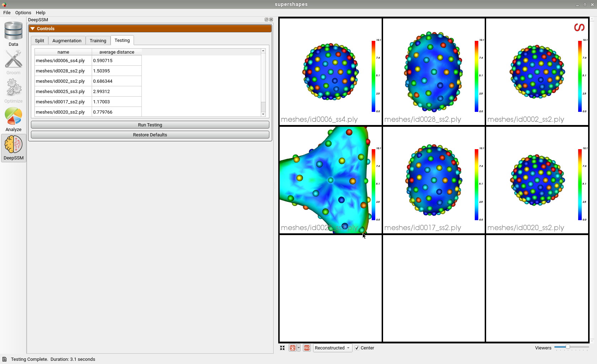
Task: Maximize the supershapes window
Action: tap(585, 5)
